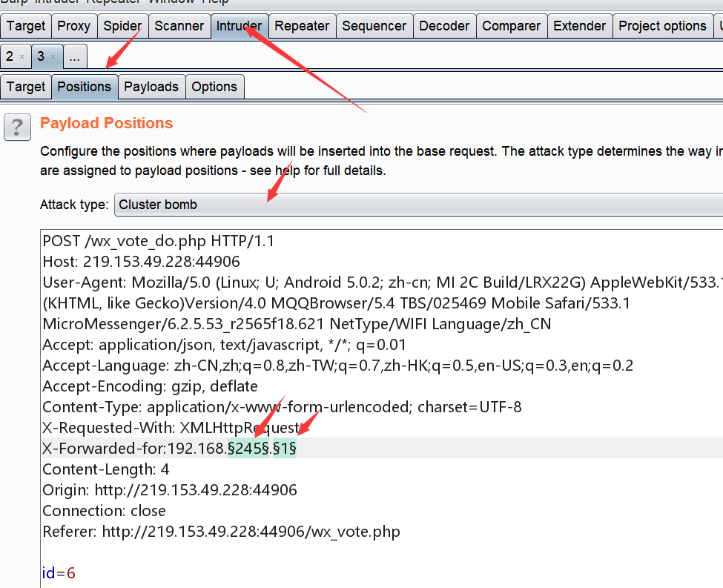Open the Intruder Options sub-tab

pyautogui.click(x=214, y=87)
